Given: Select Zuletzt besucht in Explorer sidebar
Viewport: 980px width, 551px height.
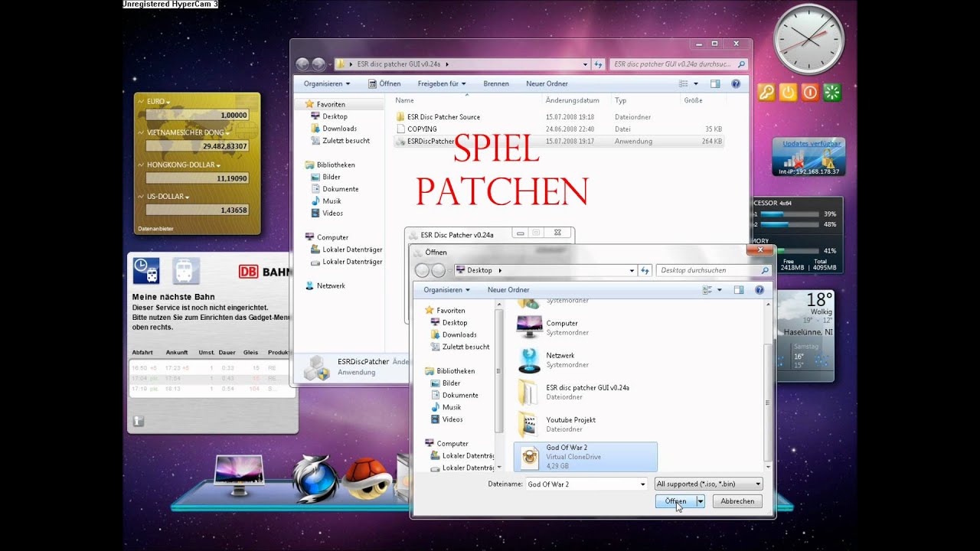Looking at the screenshot, I should click(346, 141).
